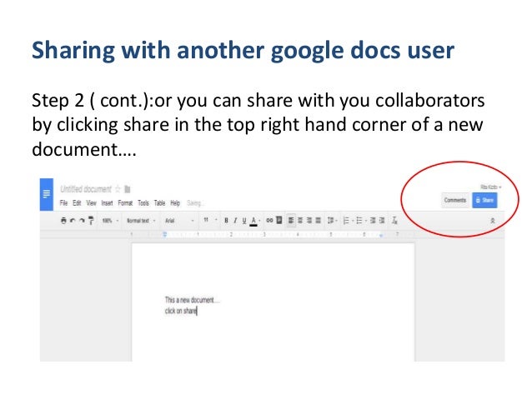Click the Print icon in toolbar
The width and height of the screenshot is (532, 399).
(x=63, y=221)
